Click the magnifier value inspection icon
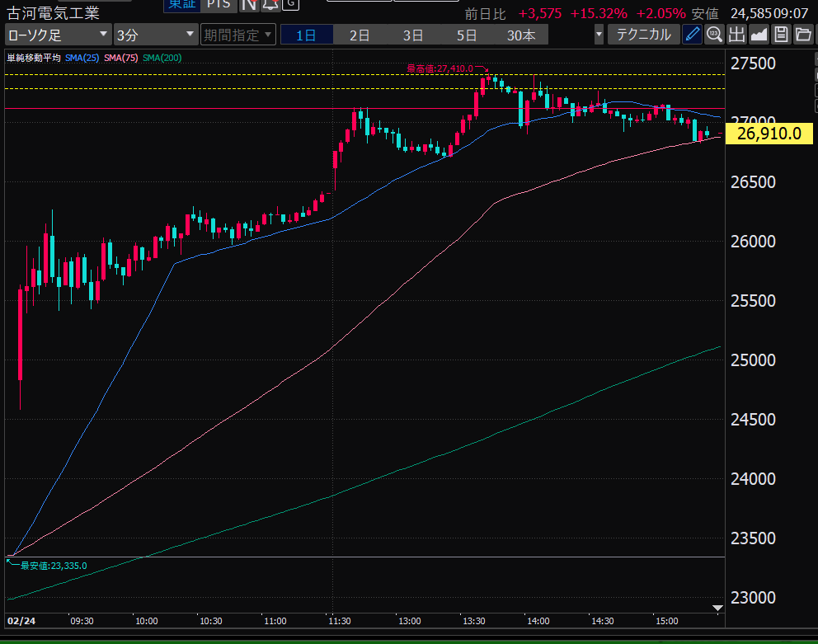Image resolution: width=818 pixels, height=644 pixels. pyautogui.click(x=714, y=35)
